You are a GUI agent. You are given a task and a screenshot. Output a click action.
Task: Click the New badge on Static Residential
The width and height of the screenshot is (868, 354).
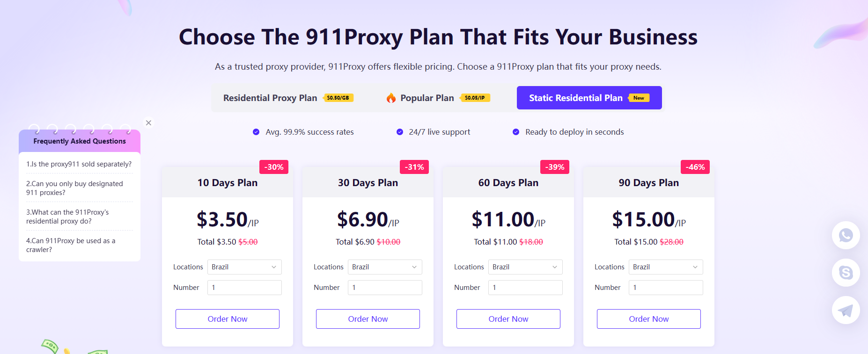pyautogui.click(x=639, y=98)
